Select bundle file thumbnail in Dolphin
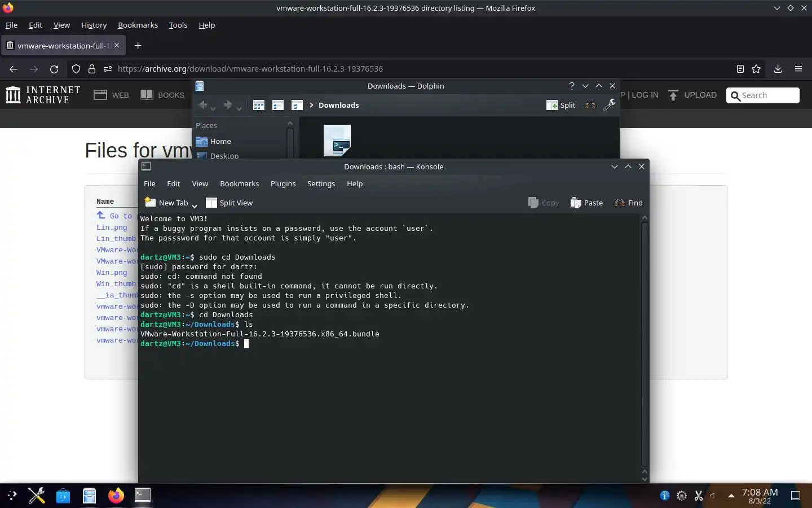The height and width of the screenshot is (508, 812). tap(337, 141)
